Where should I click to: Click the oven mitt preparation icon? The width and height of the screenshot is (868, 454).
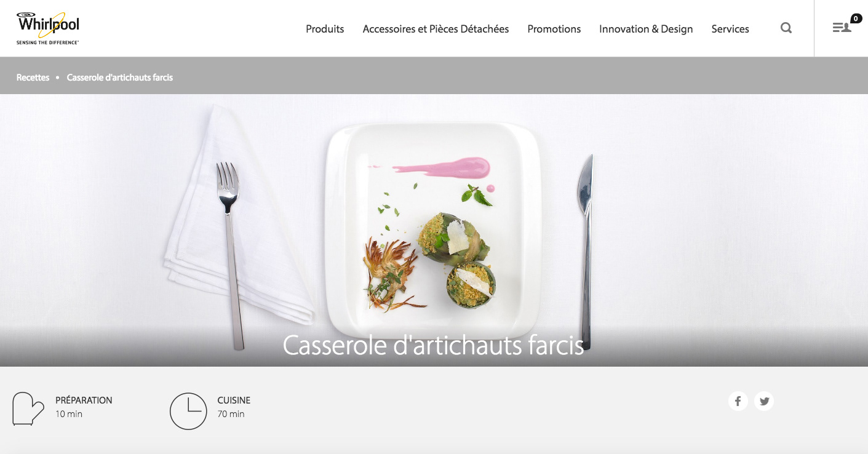point(28,409)
